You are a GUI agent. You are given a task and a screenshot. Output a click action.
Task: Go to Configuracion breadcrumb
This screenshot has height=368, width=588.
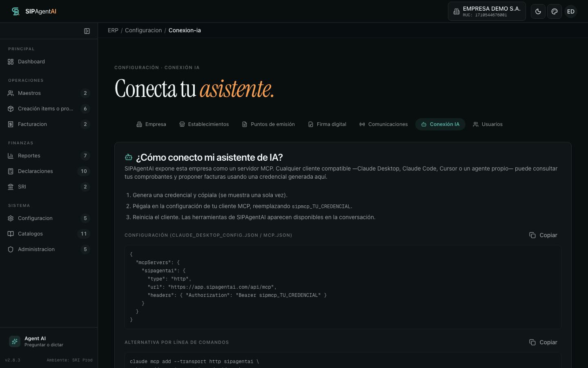click(143, 30)
